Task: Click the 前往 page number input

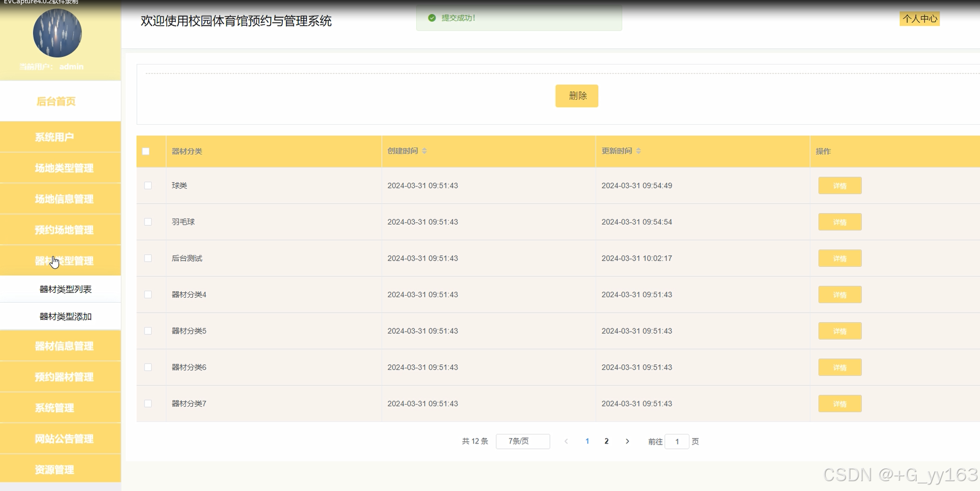Action: click(677, 441)
